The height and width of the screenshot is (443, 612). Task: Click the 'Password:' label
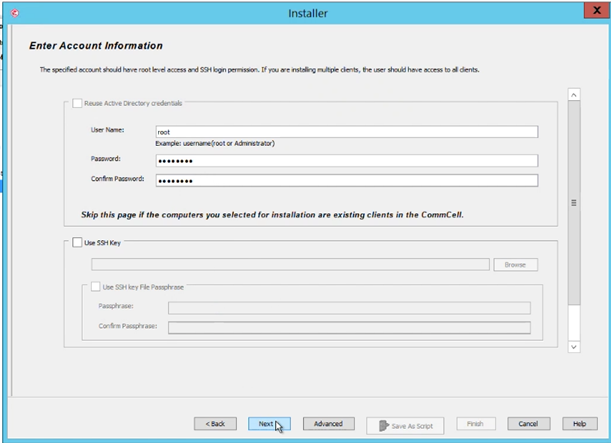coord(105,159)
